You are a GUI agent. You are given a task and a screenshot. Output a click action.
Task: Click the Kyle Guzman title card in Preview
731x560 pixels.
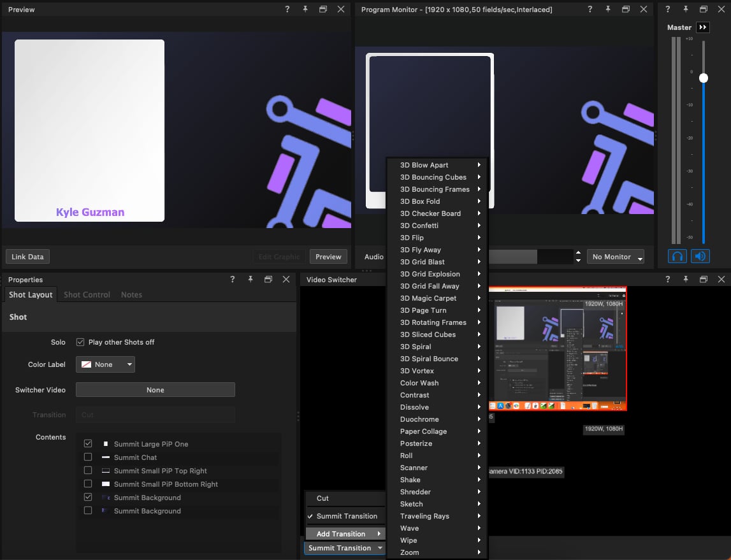(x=89, y=131)
